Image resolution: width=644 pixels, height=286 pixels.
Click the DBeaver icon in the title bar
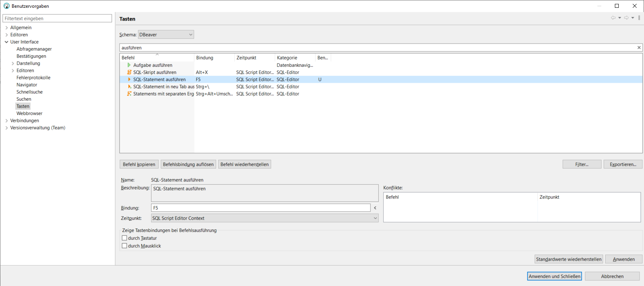pyautogui.click(x=7, y=6)
